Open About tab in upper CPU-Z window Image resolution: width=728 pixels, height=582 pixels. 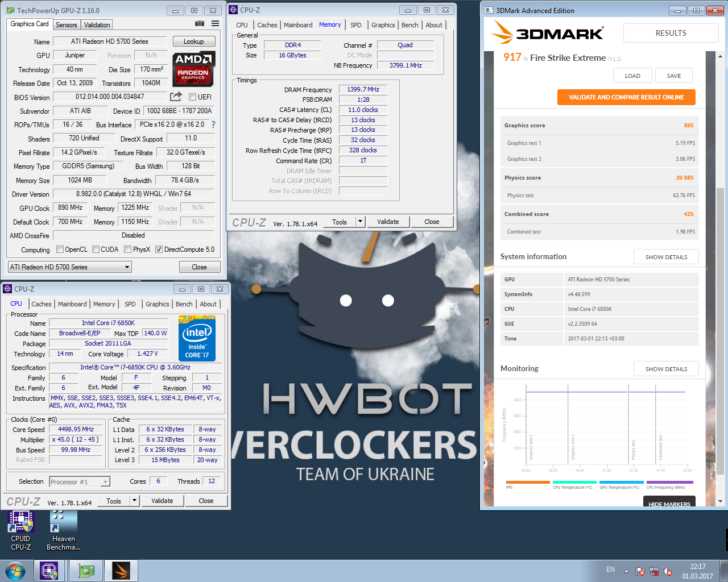pos(434,25)
